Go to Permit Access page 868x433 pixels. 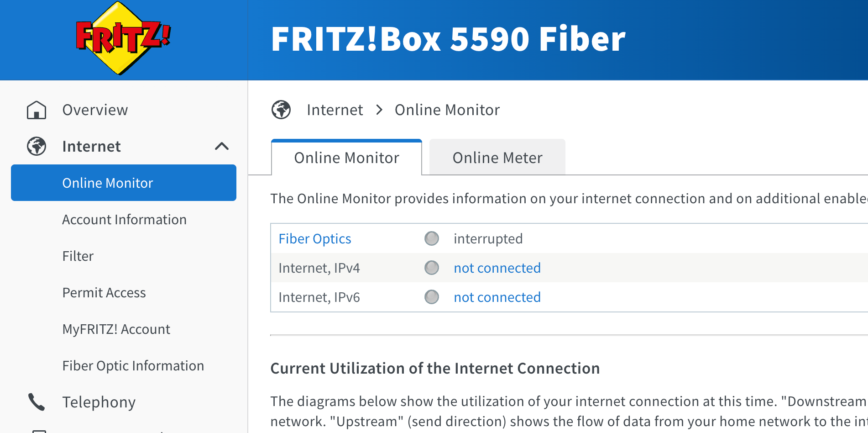(104, 293)
